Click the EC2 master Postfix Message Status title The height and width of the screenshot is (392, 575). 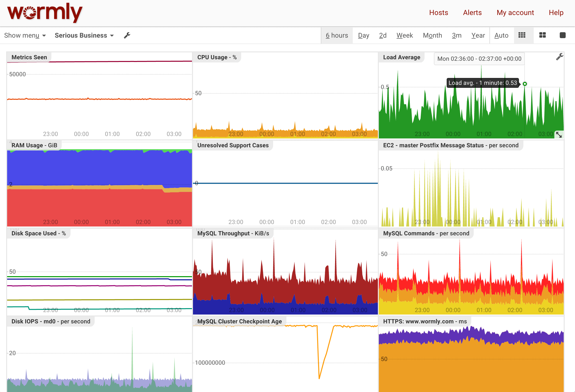coord(451,145)
